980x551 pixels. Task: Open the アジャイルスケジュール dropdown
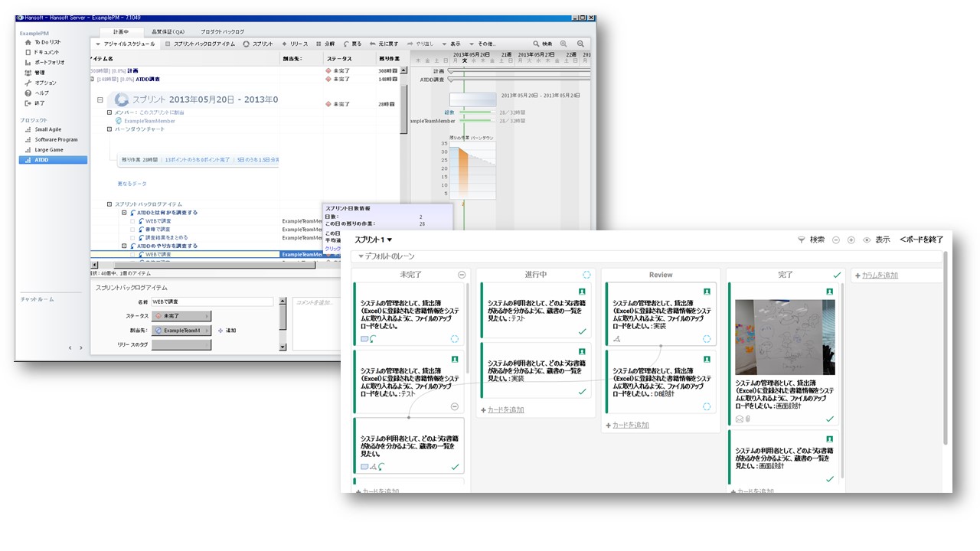tap(125, 44)
